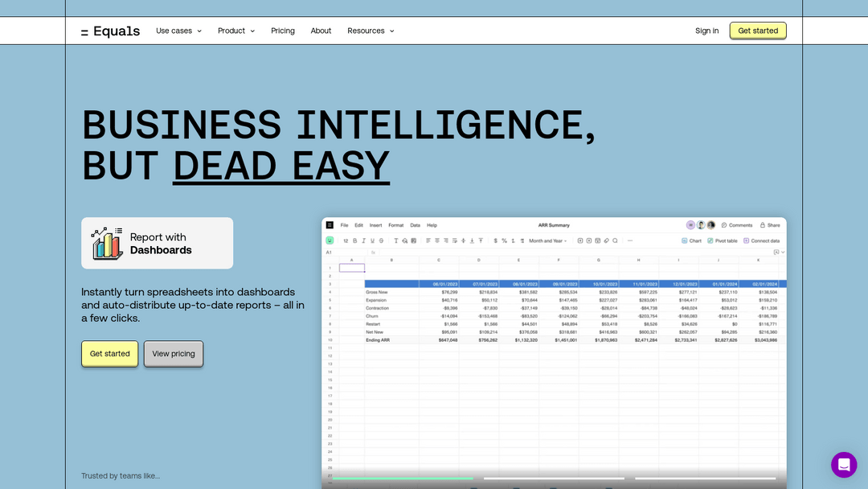Select the third slide progress bar
Image resolution: width=868 pixels, height=489 pixels.
click(706, 478)
